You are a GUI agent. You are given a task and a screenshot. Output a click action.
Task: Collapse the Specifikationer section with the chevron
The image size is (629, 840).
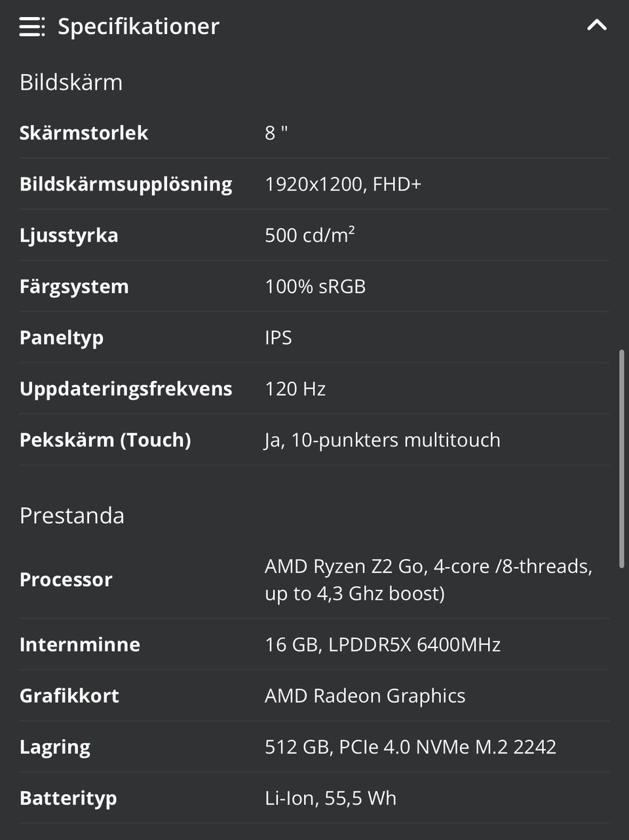596,26
